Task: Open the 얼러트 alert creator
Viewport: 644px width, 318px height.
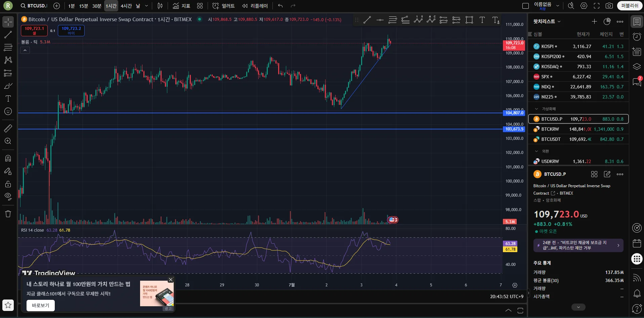Action: point(223,6)
